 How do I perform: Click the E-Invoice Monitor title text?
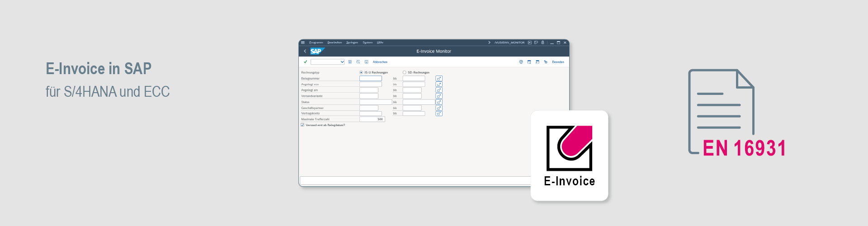(434, 51)
